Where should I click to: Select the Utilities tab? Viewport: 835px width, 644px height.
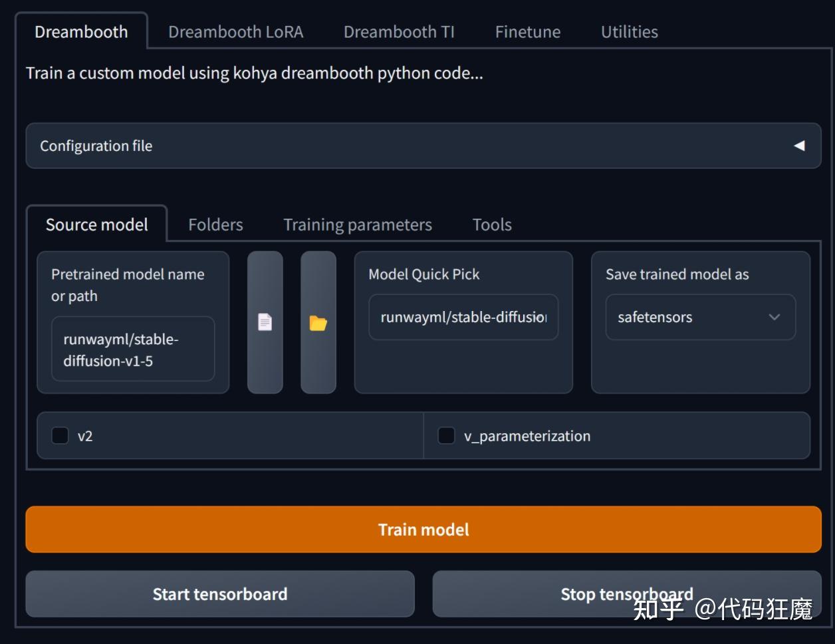pyautogui.click(x=630, y=32)
